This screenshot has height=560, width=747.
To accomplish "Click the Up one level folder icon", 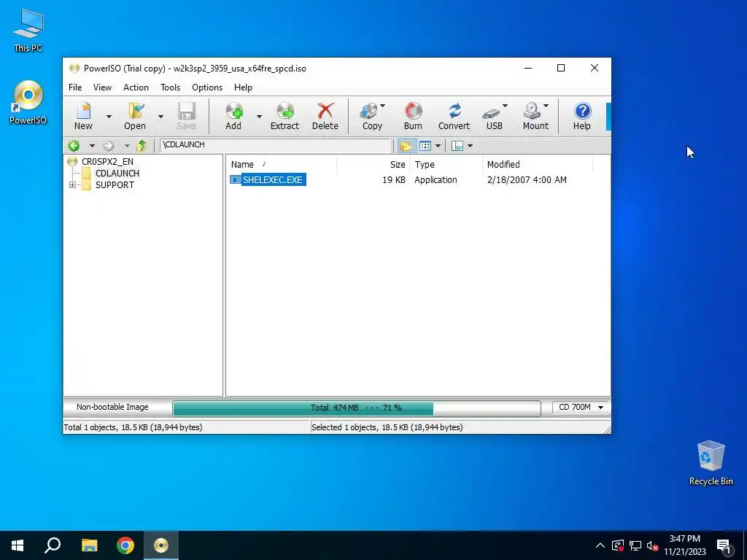I will [141, 145].
